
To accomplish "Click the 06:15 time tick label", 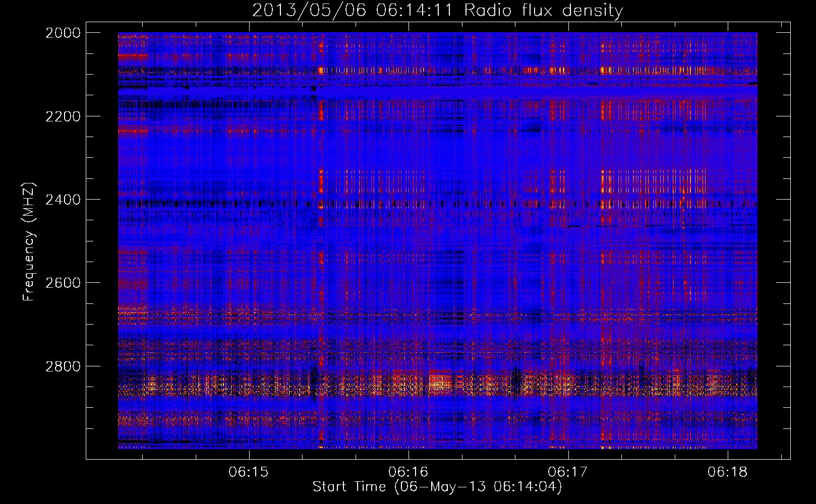I will click(x=249, y=472).
